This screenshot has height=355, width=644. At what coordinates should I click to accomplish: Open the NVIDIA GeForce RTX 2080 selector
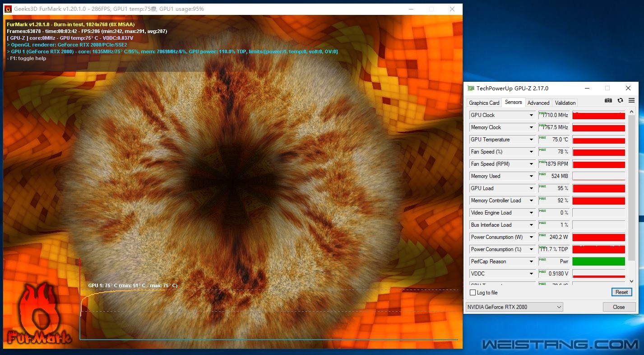(x=514, y=307)
